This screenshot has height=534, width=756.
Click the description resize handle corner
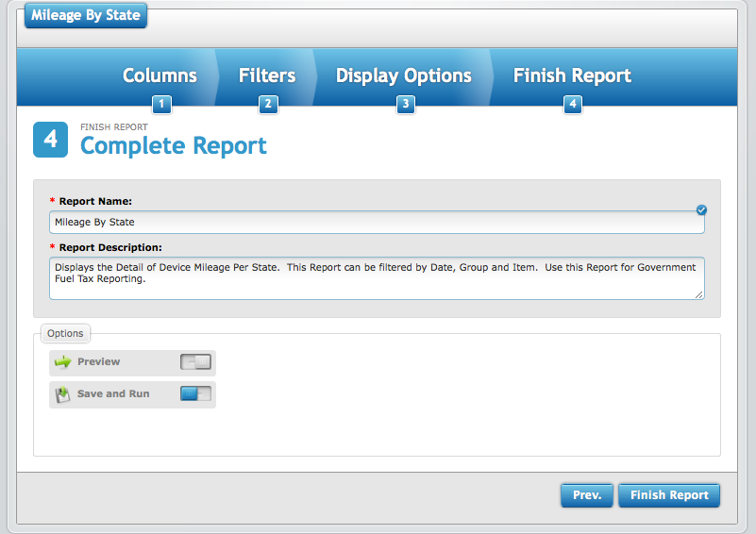699,294
